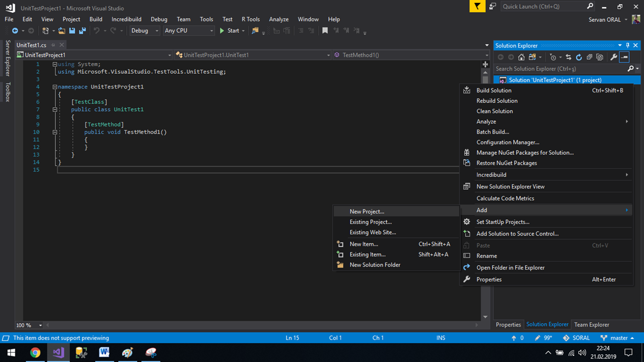This screenshot has width=644, height=362.
Task: Toggle the bookmark on the current line
Action: [325, 31]
